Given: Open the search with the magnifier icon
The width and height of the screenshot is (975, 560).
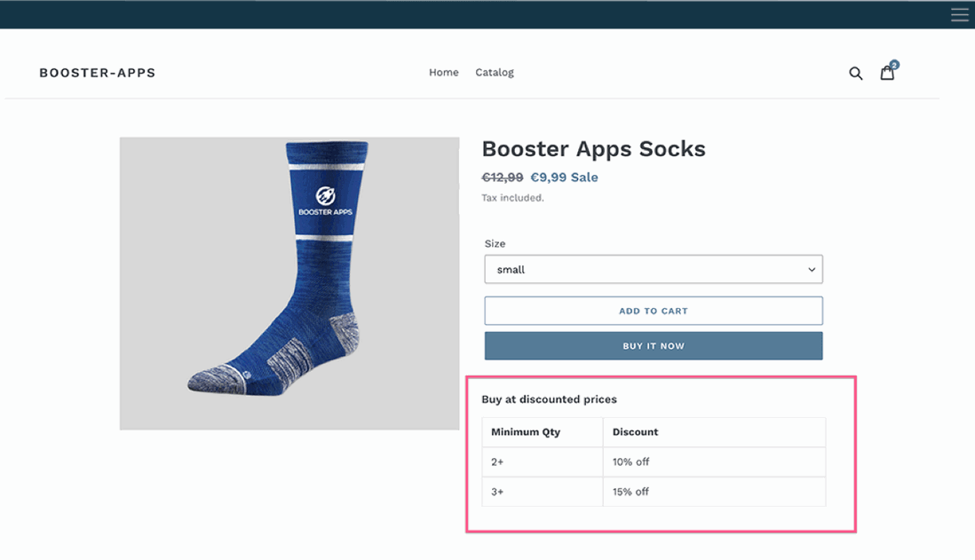Looking at the screenshot, I should click(855, 73).
